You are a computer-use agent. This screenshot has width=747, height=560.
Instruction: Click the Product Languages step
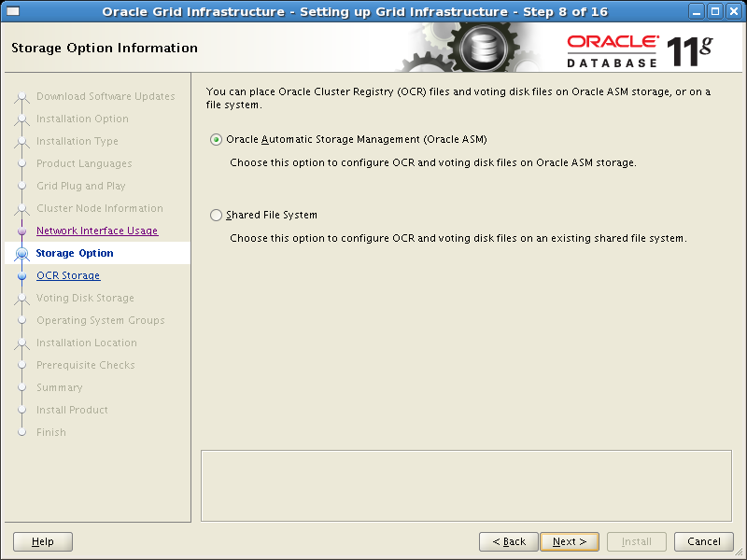(84, 163)
